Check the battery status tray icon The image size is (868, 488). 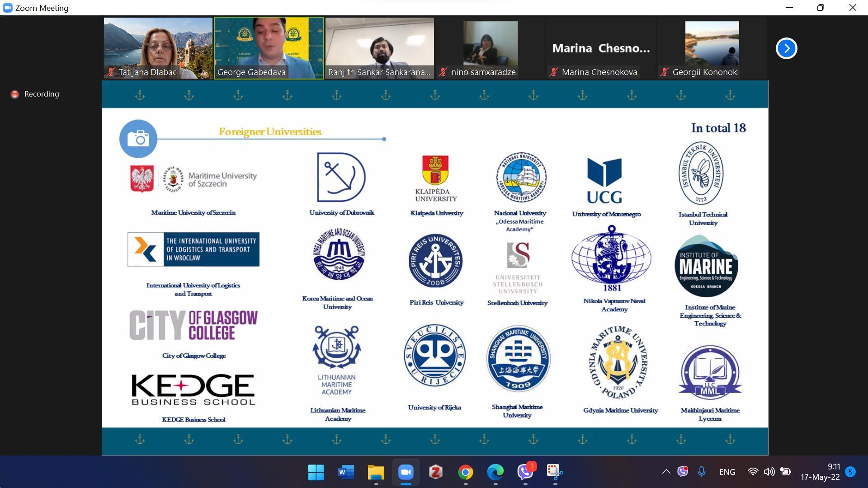tap(786, 472)
